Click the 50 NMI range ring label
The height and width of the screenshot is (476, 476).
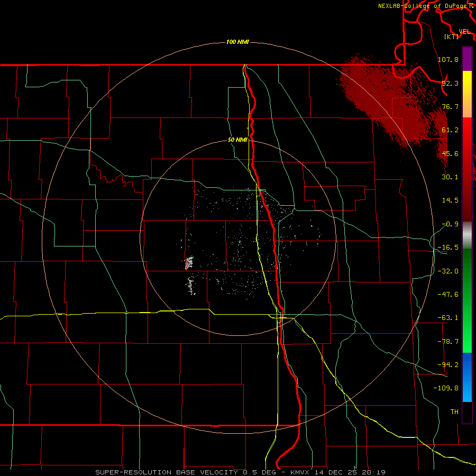point(237,140)
